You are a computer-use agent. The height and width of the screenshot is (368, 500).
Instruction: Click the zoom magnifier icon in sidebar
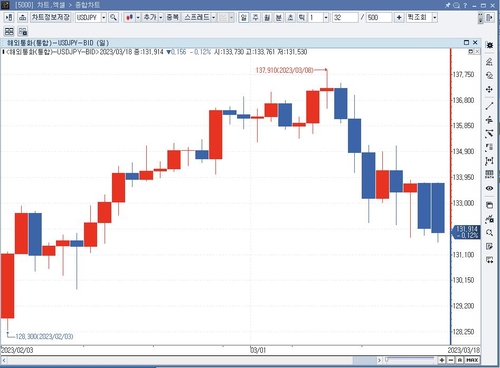pos(489,233)
